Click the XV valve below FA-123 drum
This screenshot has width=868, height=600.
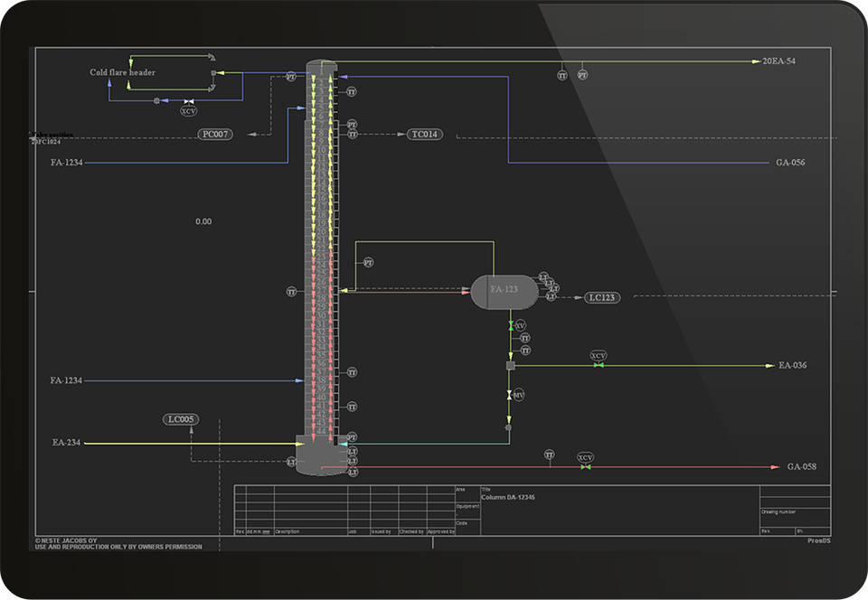pyautogui.click(x=511, y=325)
